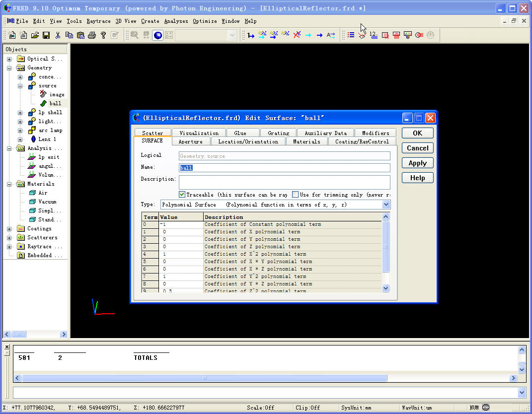Viewport: 532px width, 414px height.
Task: Click the Cancel button
Action: (x=417, y=148)
